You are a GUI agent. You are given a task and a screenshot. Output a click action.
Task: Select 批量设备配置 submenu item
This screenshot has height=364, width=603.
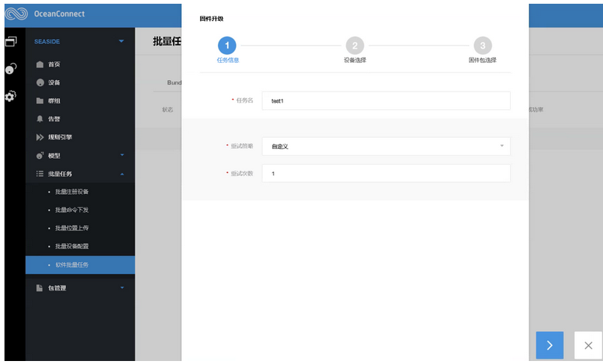[x=72, y=246]
